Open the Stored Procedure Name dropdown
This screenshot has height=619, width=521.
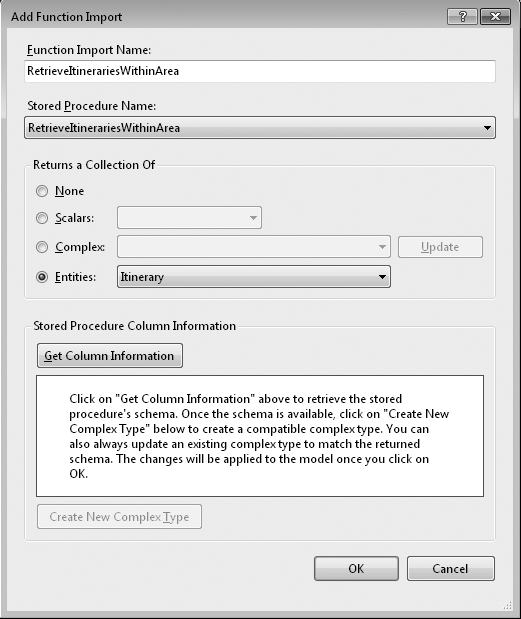260,128
